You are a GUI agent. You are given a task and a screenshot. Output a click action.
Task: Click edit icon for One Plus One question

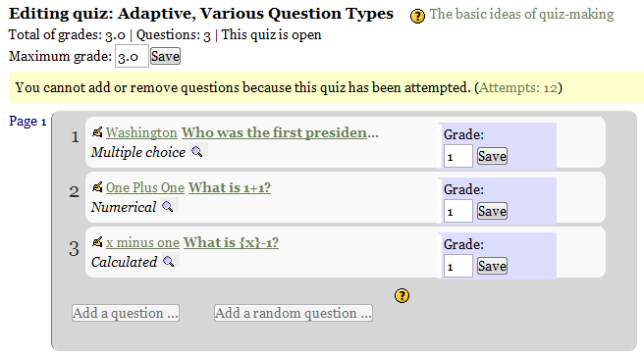tap(97, 187)
